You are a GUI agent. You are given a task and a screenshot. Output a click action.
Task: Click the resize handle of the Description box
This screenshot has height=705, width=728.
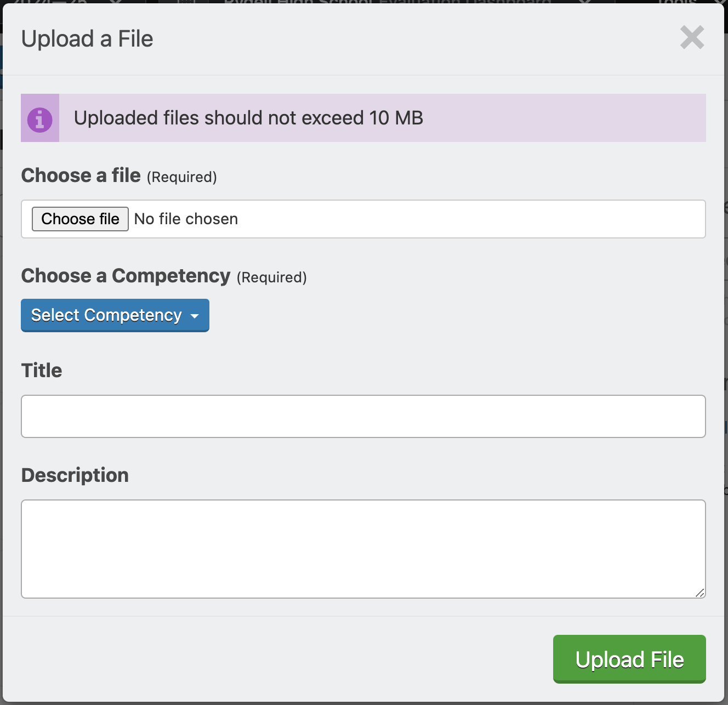pyautogui.click(x=701, y=593)
